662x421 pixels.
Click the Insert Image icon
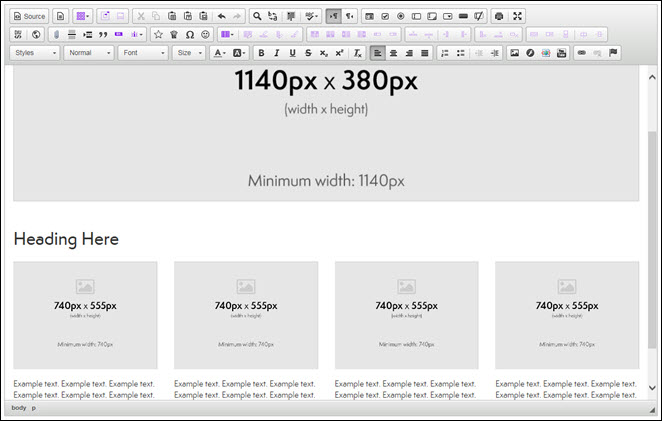(x=514, y=52)
